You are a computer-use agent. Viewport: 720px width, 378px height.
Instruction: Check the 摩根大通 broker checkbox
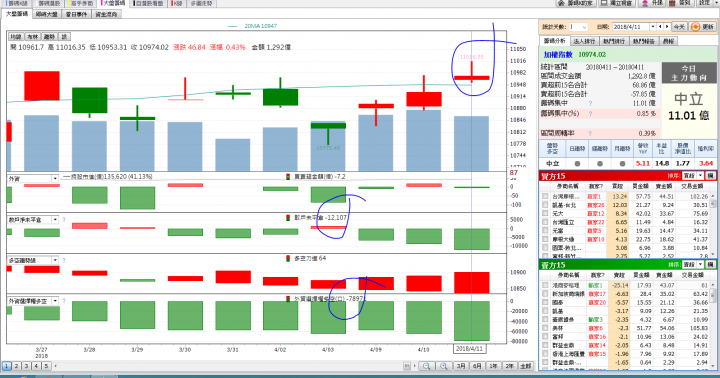(545, 239)
